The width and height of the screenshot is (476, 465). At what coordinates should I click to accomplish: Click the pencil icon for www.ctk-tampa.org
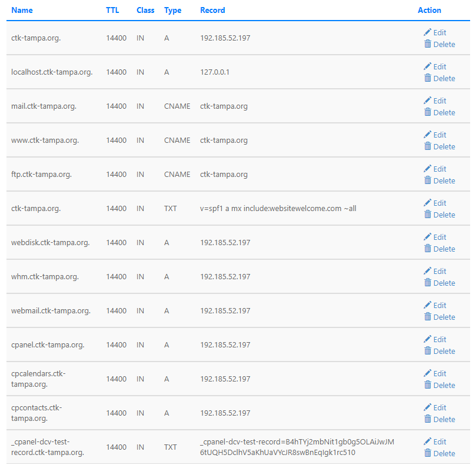(428, 135)
